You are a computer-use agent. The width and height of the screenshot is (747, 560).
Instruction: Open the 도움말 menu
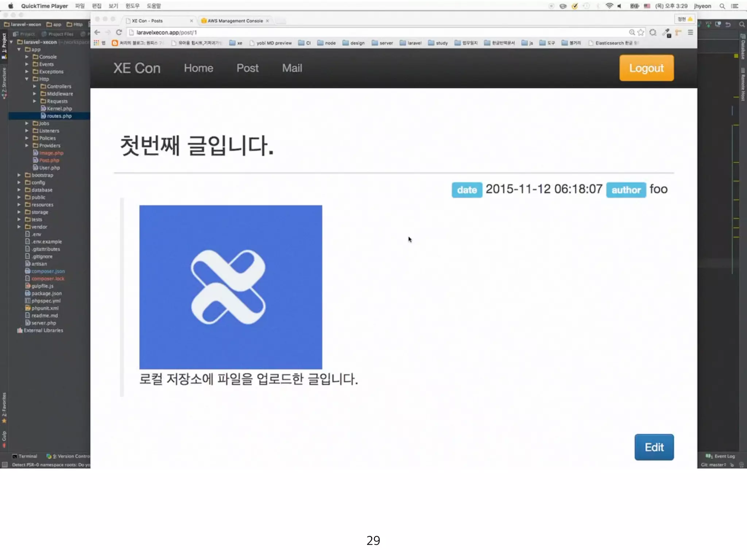pyautogui.click(x=154, y=6)
